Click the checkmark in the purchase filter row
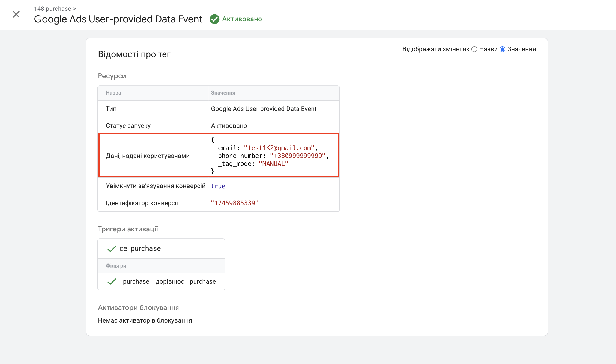The height and width of the screenshot is (364, 616). point(112,281)
